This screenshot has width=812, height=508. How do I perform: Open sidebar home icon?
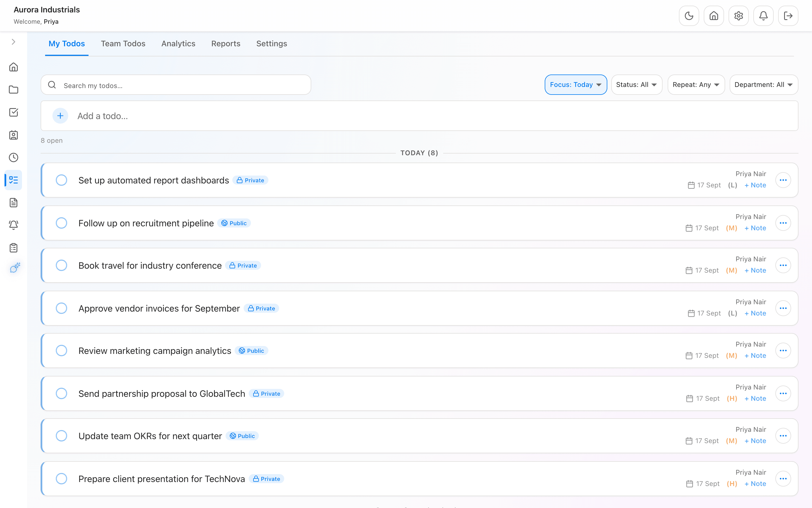coord(14,67)
